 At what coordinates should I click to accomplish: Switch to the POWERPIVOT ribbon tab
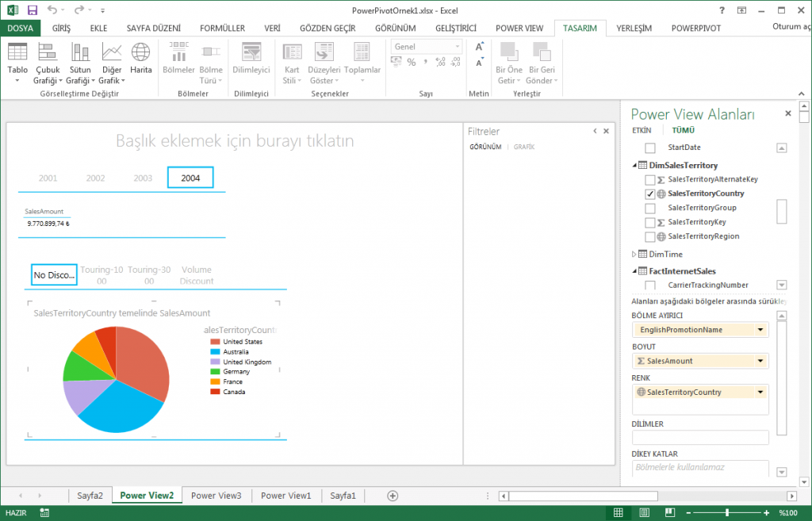[696, 28]
